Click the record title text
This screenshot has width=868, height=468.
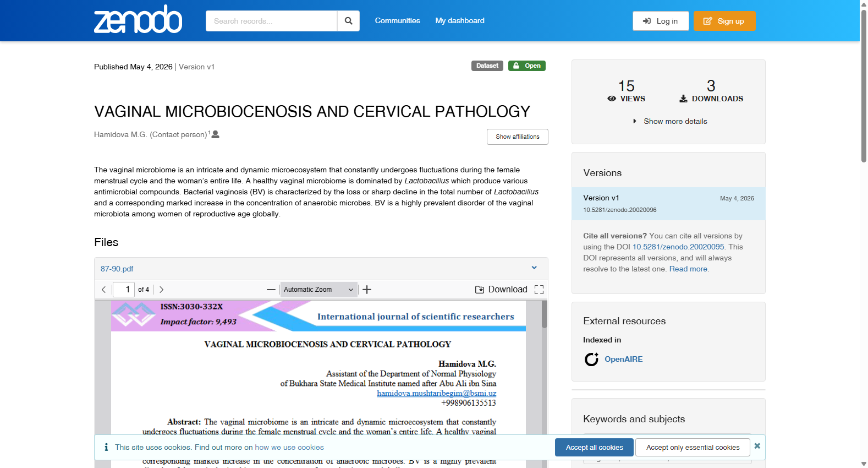click(x=312, y=111)
